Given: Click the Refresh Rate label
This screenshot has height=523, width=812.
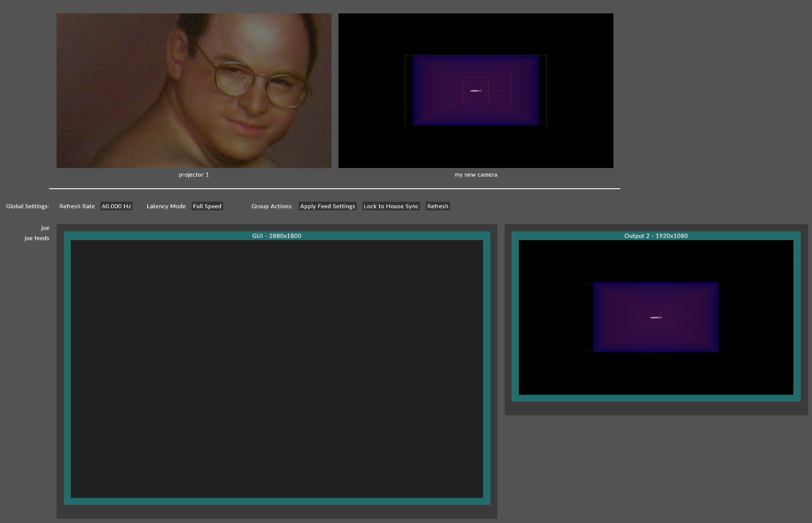Looking at the screenshot, I should point(77,206).
